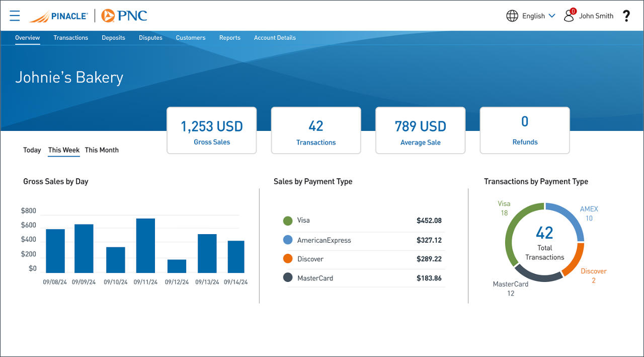This screenshot has height=357, width=644.
Task: Click the Gross Sales summary card
Action: coord(212,130)
